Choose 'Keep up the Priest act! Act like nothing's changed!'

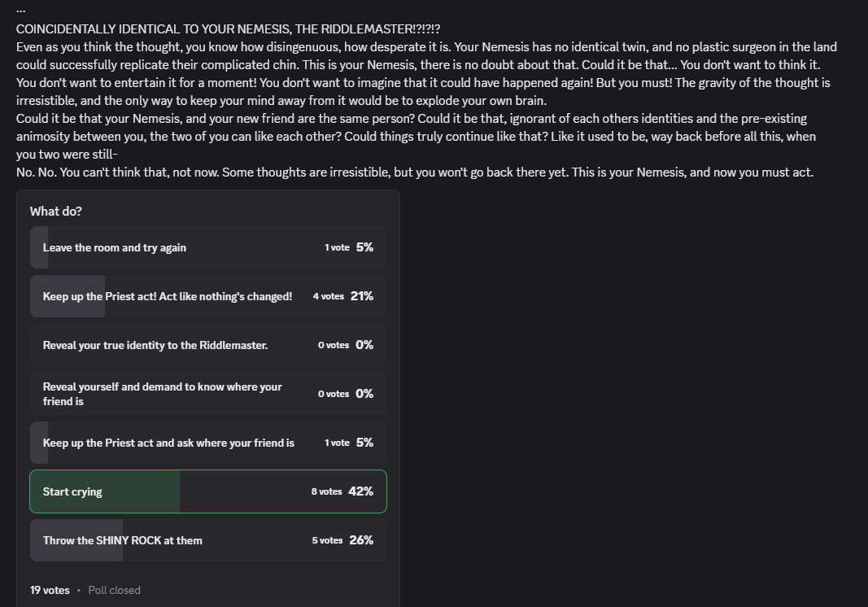coord(208,296)
